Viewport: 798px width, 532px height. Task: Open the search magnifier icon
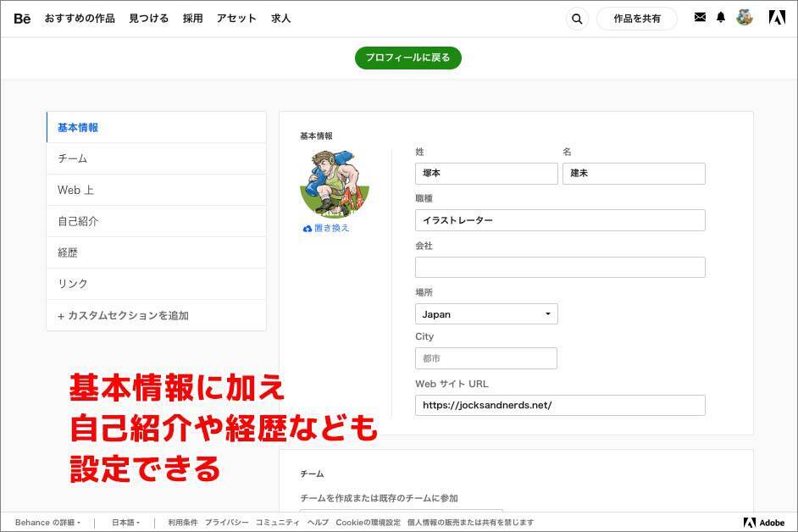577,19
